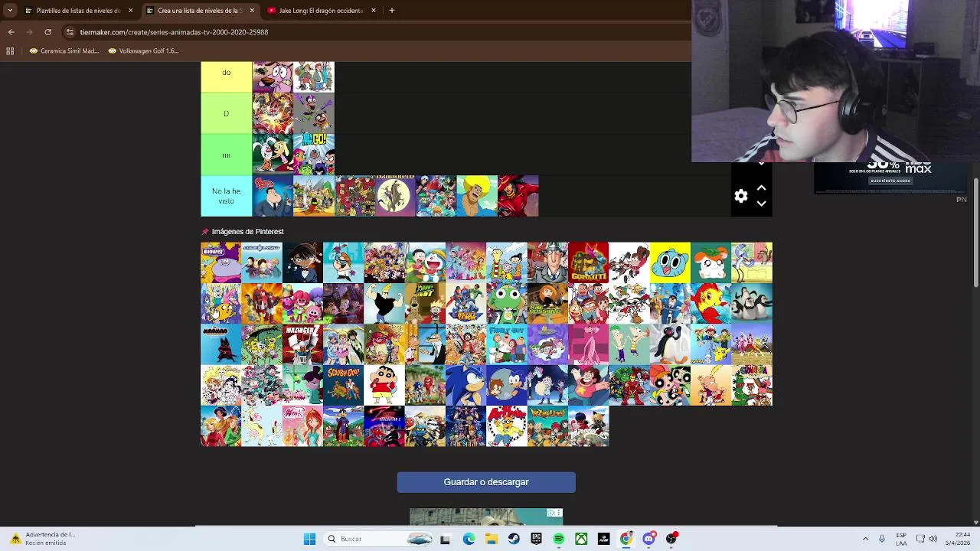Open tier row settings gear
980x551 pixels.
740,196
